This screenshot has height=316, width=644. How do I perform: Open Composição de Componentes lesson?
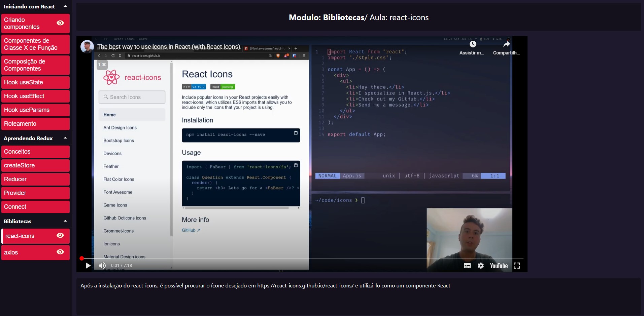(35, 65)
